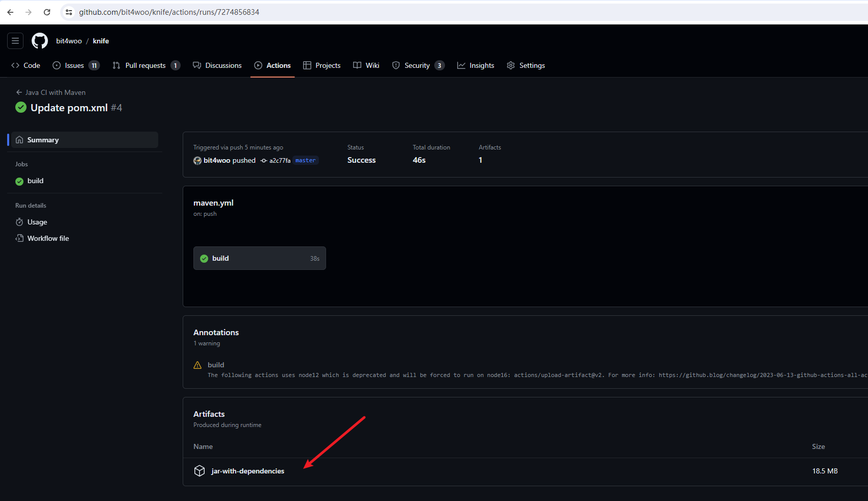Click the Artifacts count 1 in summary

(x=480, y=160)
